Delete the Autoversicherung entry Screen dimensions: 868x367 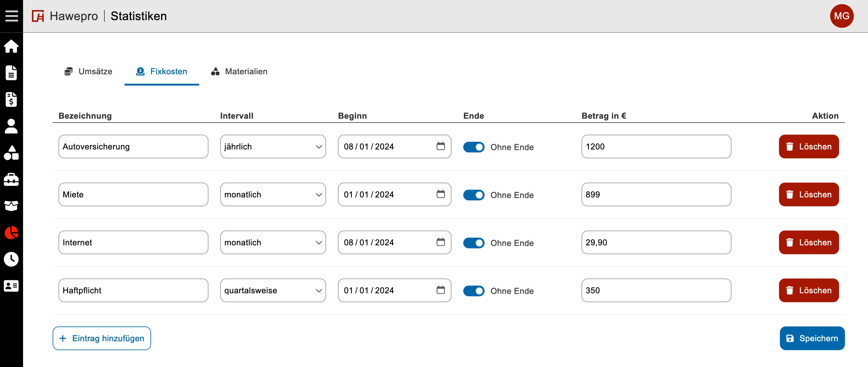[x=809, y=147]
